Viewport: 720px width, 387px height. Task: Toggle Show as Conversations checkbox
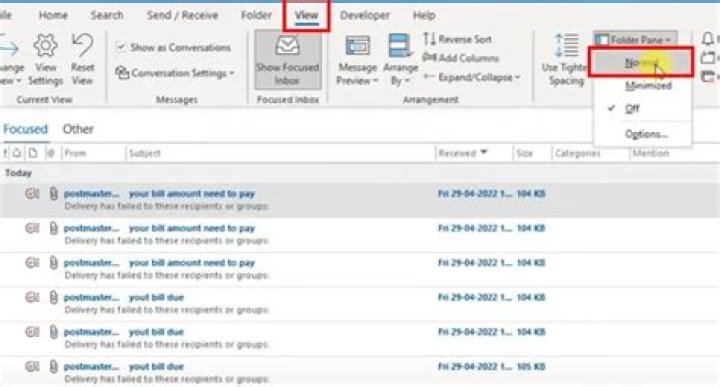point(121,47)
